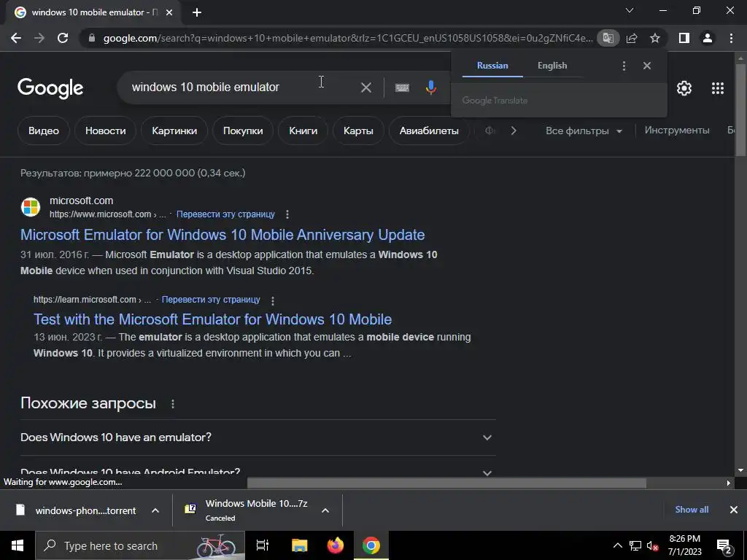Click the share page icon
Viewport: 747px width, 560px height.
click(x=632, y=38)
